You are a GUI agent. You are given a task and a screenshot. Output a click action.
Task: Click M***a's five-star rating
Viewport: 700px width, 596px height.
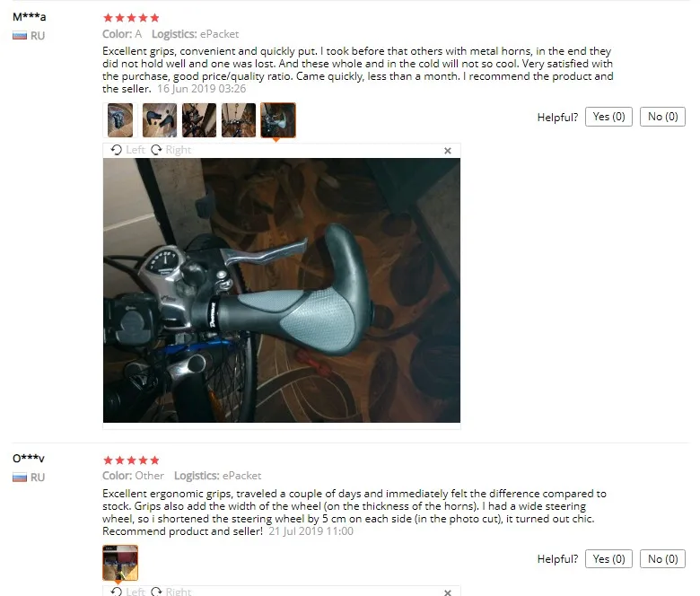[131, 18]
